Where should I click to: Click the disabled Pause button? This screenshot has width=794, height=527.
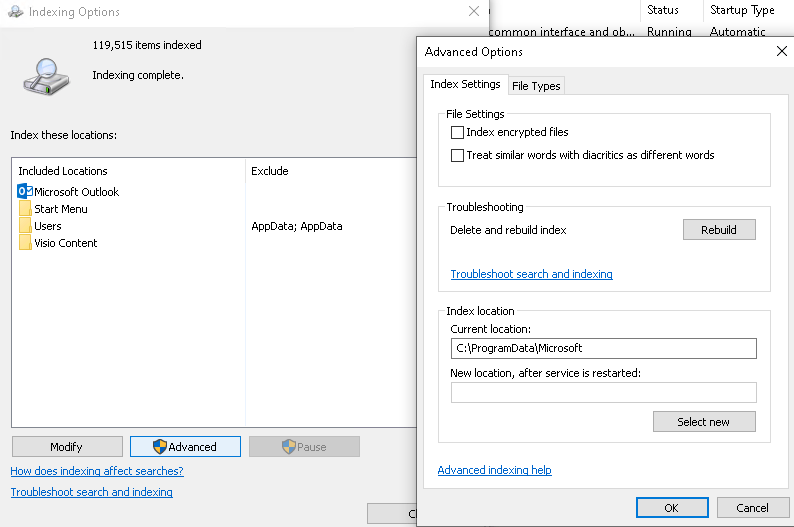tap(304, 447)
